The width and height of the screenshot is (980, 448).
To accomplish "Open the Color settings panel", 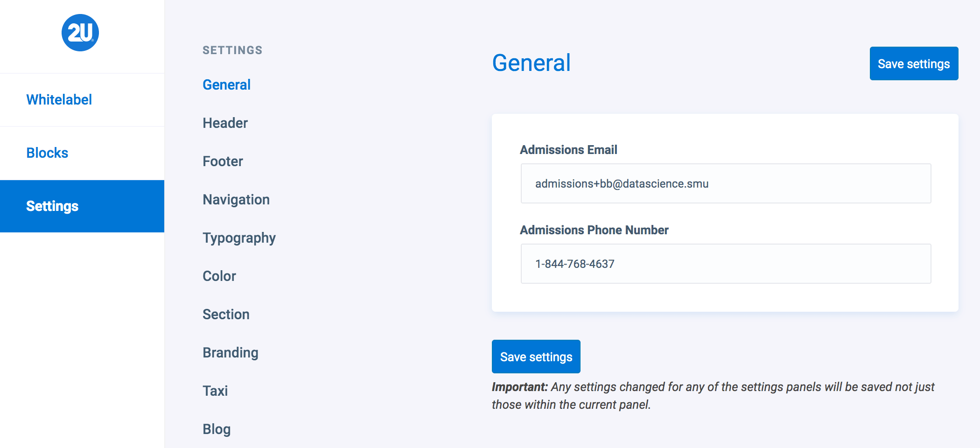I will 219,276.
